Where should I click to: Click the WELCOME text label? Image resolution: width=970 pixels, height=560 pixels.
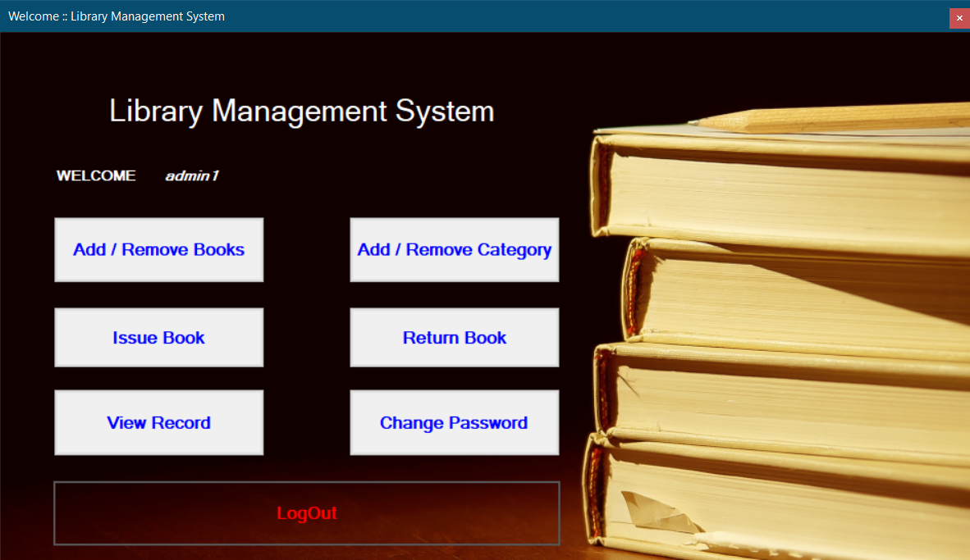coord(95,175)
